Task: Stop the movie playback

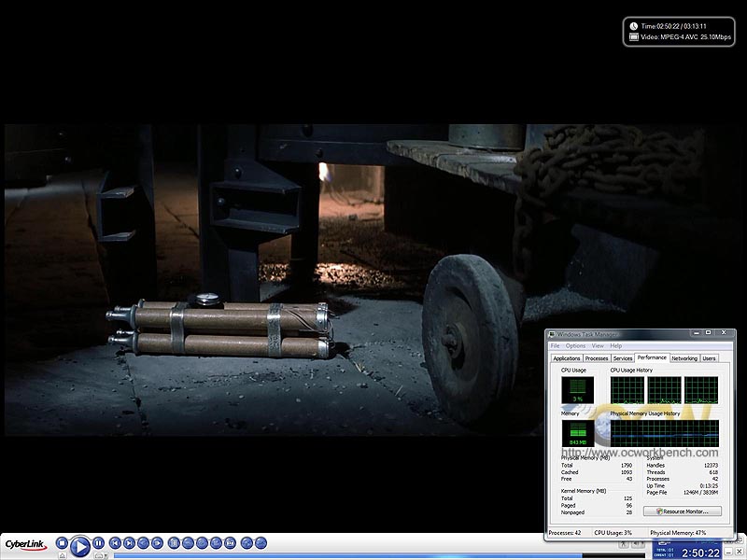Action: (x=62, y=543)
